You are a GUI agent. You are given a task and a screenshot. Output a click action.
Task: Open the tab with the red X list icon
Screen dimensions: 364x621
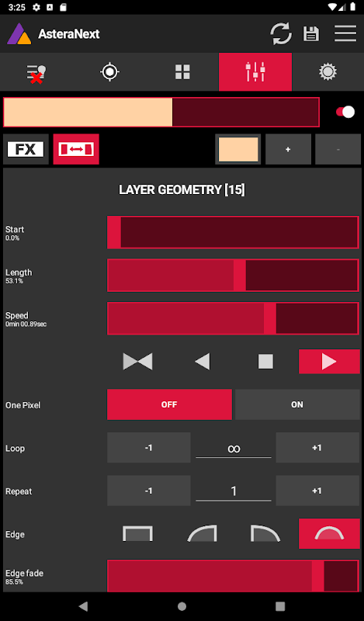[x=36, y=72]
